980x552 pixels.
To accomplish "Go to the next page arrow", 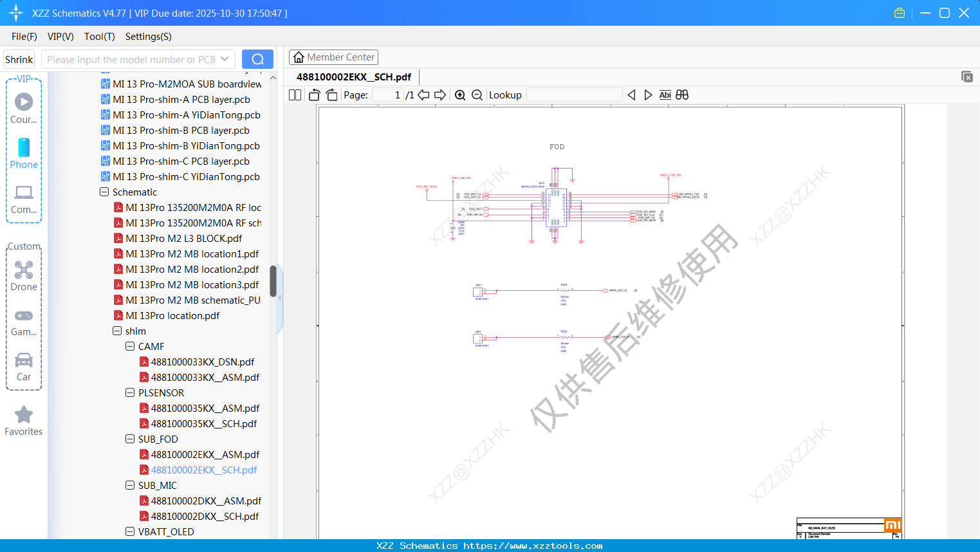I will coord(440,95).
